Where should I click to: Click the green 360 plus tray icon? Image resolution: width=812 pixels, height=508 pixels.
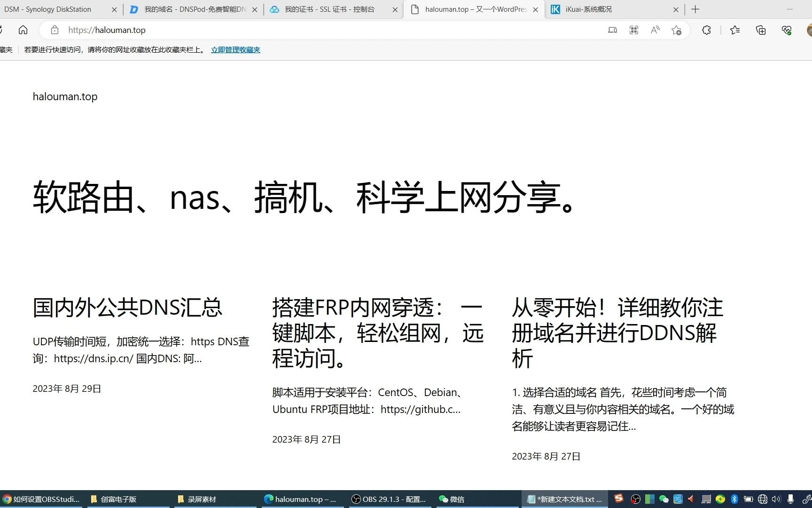click(x=720, y=499)
